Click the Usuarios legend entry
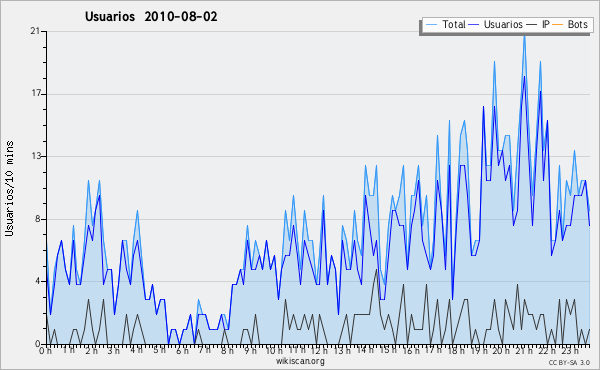The width and height of the screenshot is (600, 370). point(496,24)
